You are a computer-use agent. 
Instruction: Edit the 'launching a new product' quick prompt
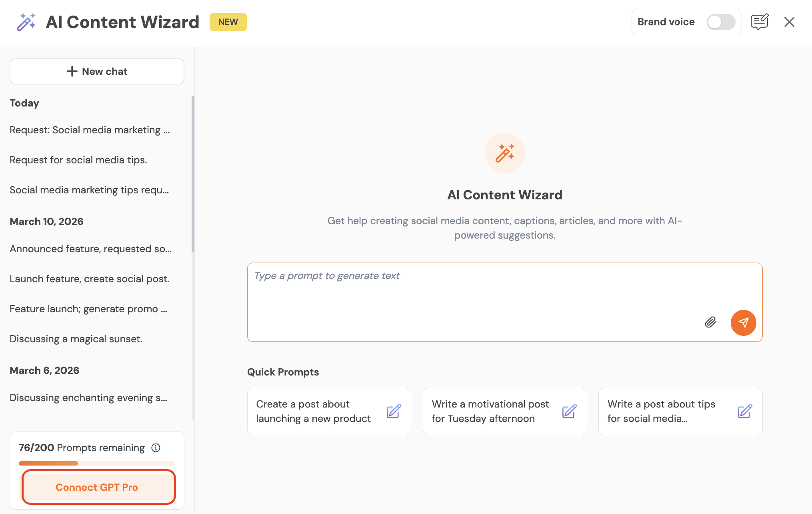pos(394,412)
